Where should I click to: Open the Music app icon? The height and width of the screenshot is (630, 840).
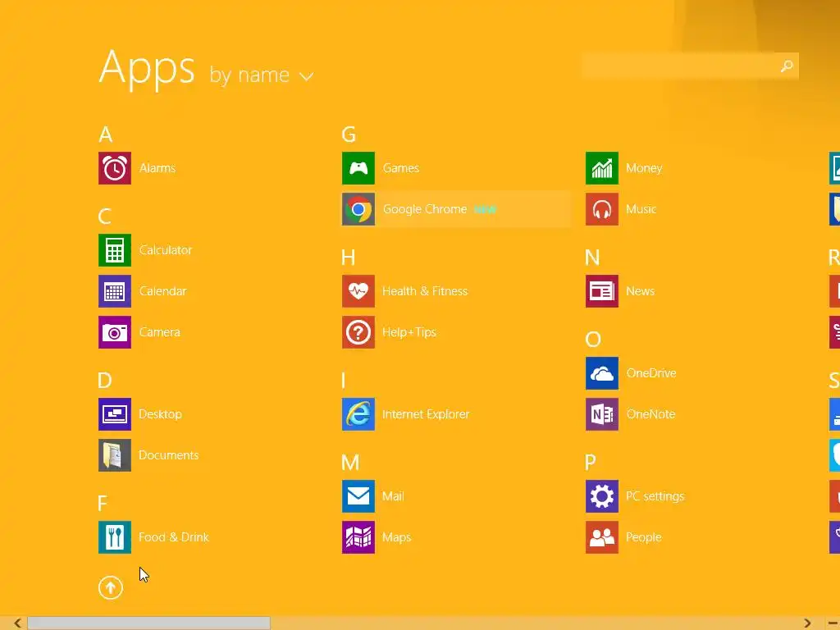tap(602, 209)
